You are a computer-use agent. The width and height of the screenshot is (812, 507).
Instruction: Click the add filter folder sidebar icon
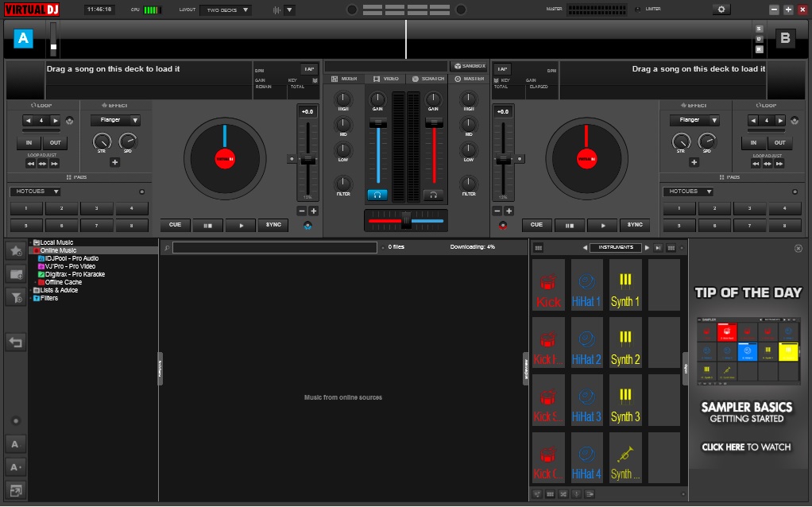pyautogui.click(x=16, y=297)
